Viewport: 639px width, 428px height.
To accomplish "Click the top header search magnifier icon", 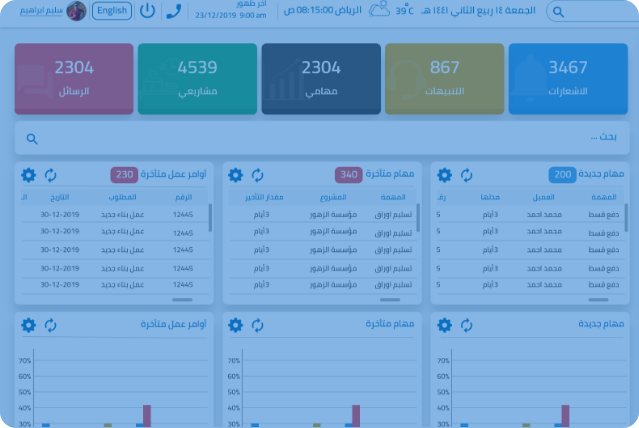I will [558, 12].
